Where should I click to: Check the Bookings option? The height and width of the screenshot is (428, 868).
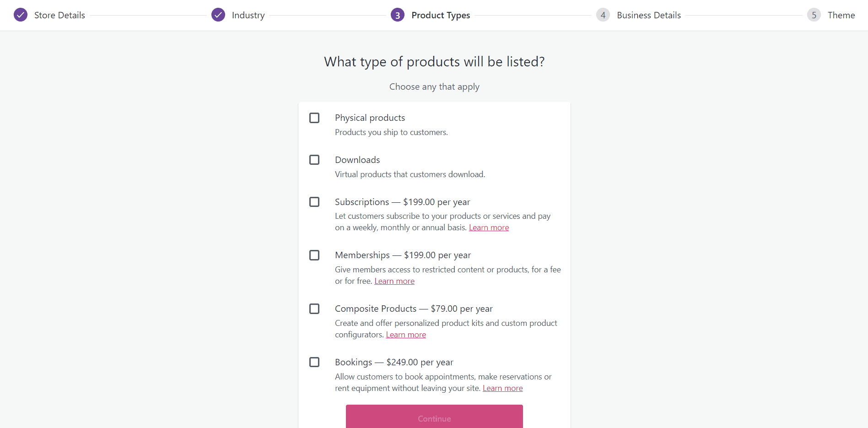point(314,362)
